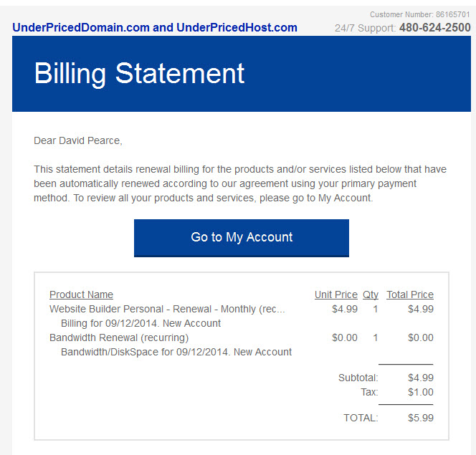Click the Customer Number text
This screenshot has width=476, height=455.
point(419,14)
